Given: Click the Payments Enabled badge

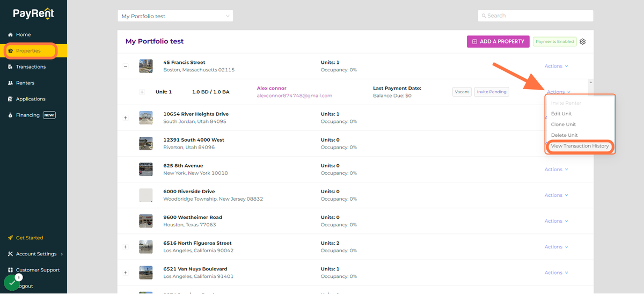Looking at the screenshot, I should coord(554,41).
